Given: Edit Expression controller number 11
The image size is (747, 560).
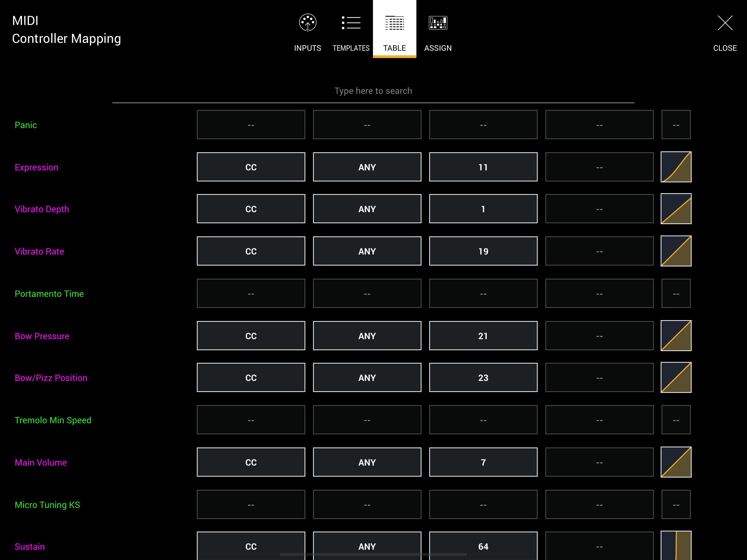Looking at the screenshot, I should 483,167.
